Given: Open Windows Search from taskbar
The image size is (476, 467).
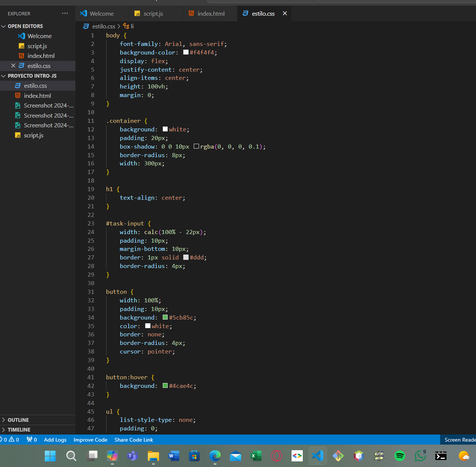Looking at the screenshot, I should [71, 456].
